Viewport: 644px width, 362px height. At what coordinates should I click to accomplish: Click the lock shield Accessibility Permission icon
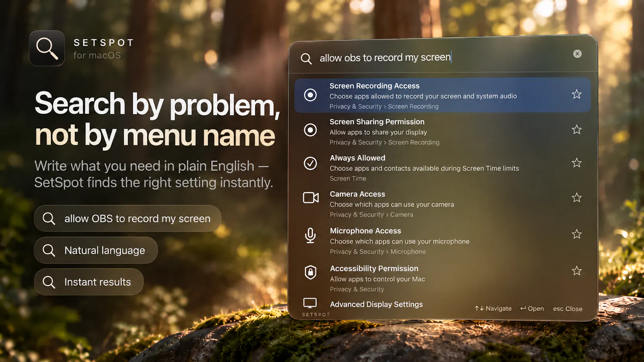click(x=310, y=272)
